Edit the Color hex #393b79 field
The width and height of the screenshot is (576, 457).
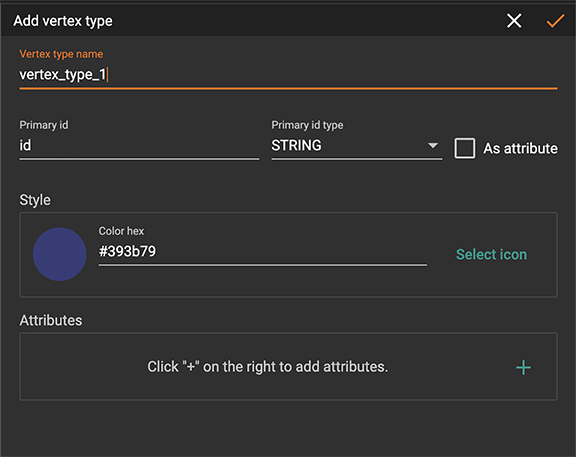(x=262, y=252)
